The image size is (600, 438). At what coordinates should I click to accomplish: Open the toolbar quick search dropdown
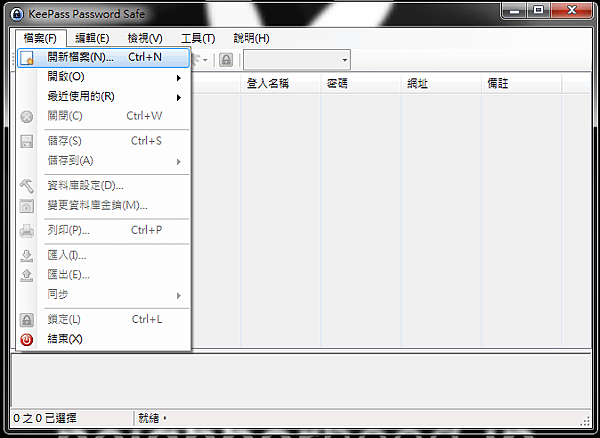[344, 60]
